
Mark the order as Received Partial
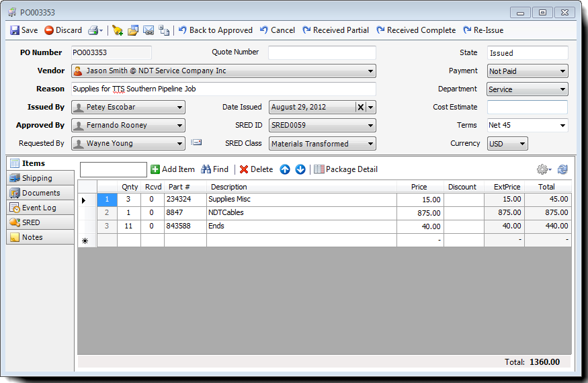[335, 30]
